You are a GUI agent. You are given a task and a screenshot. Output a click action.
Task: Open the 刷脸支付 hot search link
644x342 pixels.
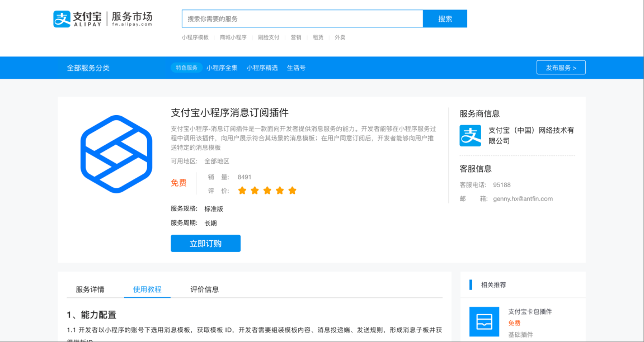(x=269, y=37)
